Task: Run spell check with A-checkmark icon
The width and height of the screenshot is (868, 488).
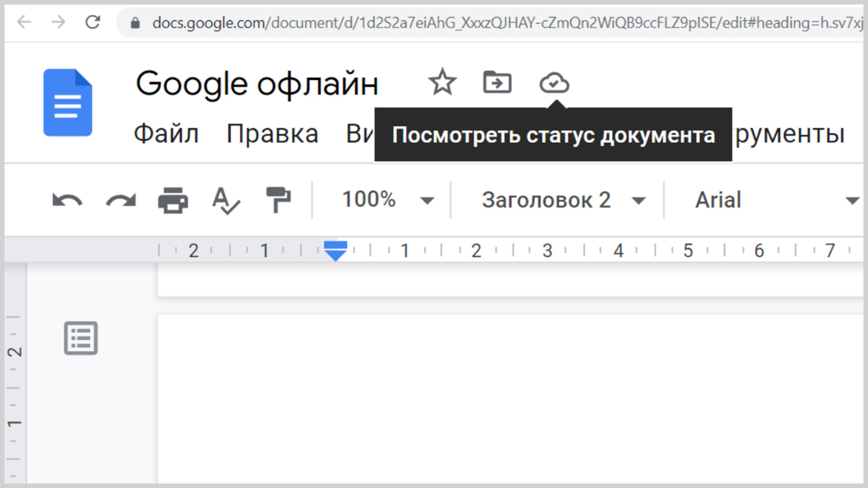Action: (226, 200)
